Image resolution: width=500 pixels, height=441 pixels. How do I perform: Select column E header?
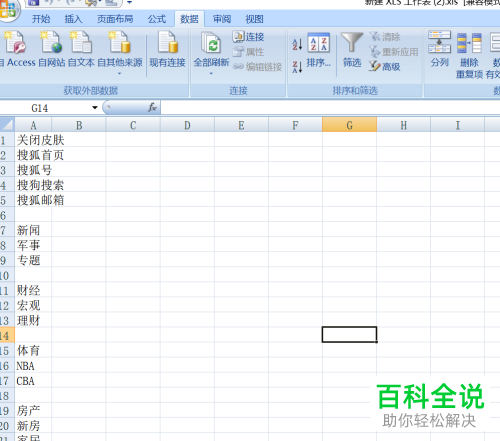[x=241, y=125]
